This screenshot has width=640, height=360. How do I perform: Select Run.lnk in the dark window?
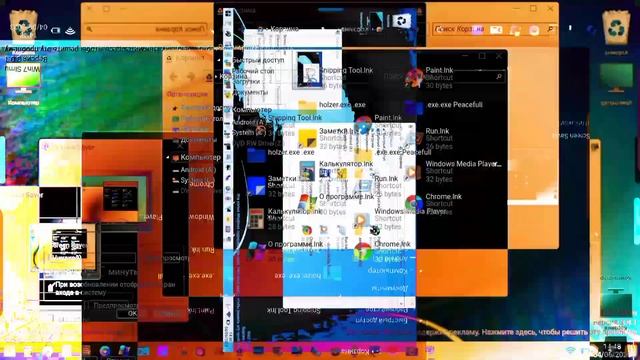pos(437,131)
